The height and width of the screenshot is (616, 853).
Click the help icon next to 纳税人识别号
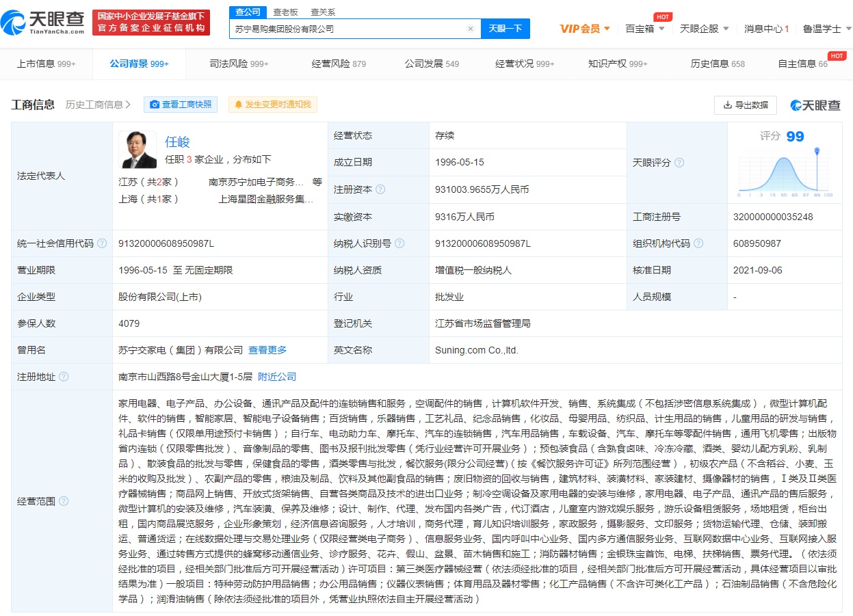399,243
